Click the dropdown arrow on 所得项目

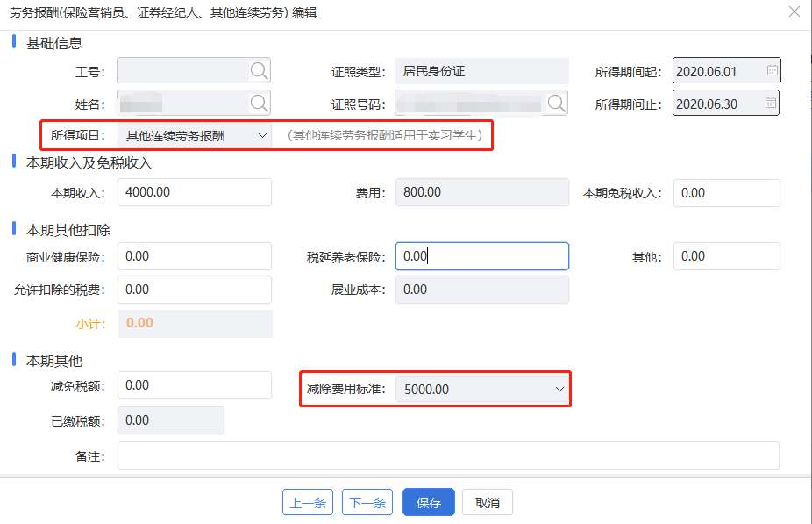click(x=260, y=136)
